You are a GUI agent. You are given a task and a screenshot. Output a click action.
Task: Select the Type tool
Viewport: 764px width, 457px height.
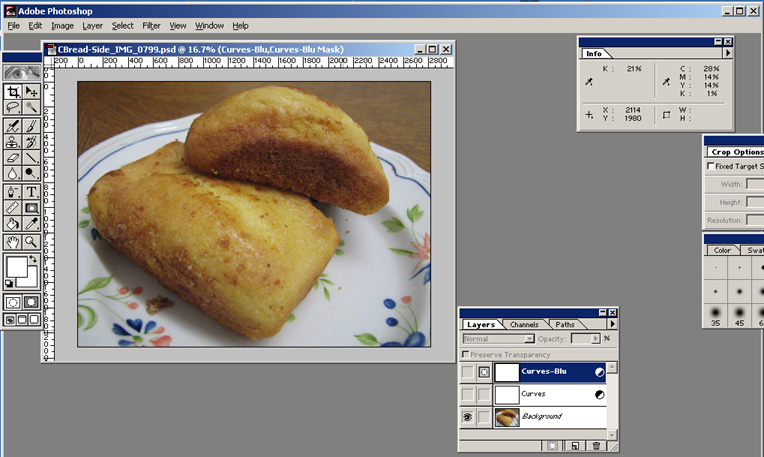click(x=31, y=191)
